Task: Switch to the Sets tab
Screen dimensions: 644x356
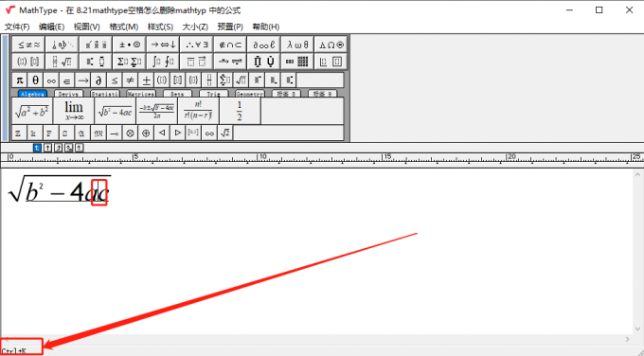Action: pyautogui.click(x=177, y=94)
